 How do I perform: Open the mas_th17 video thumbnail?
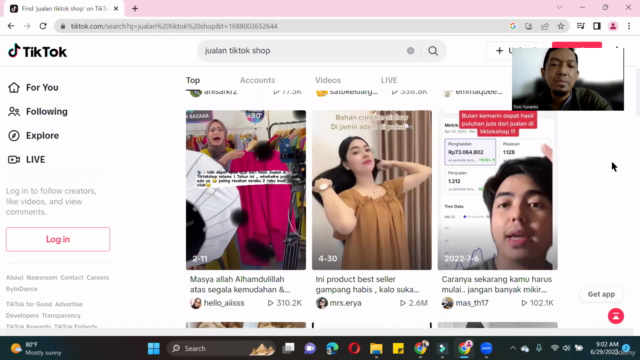coord(498,190)
